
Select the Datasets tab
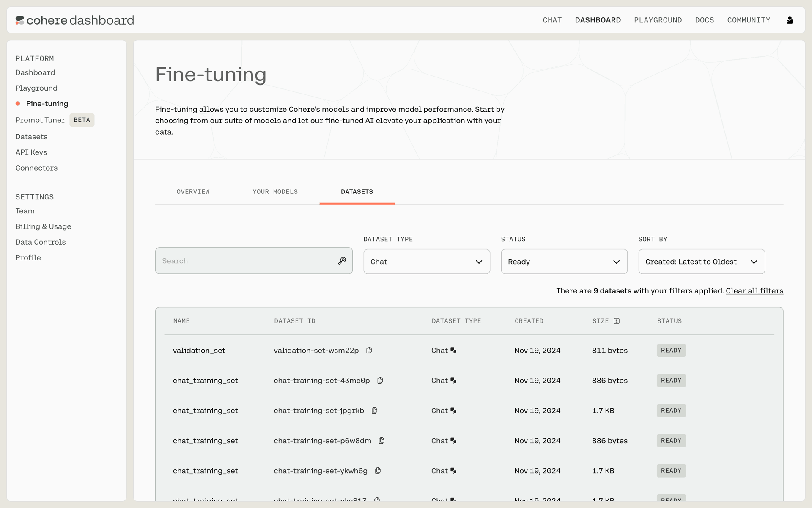click(x=357, y=192)
